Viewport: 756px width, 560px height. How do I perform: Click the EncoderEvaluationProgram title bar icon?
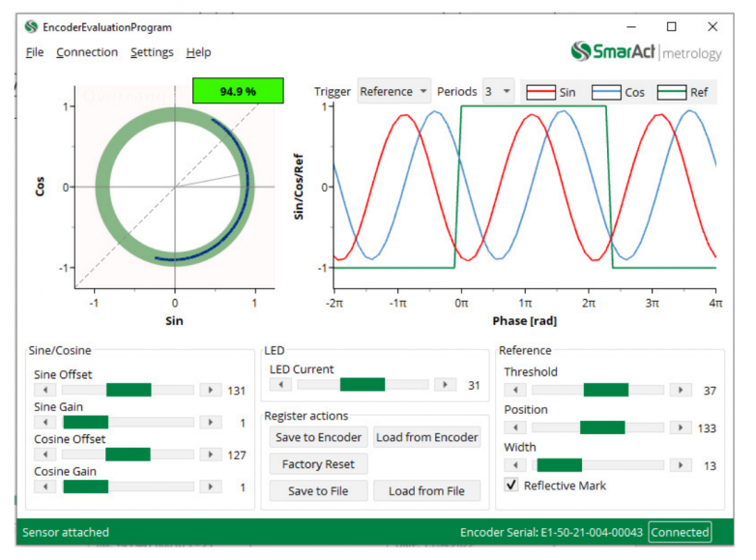tap(31, 27)
